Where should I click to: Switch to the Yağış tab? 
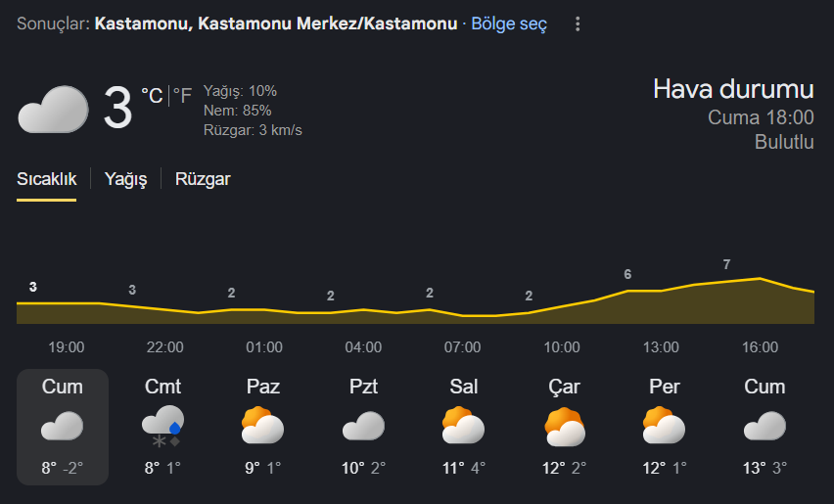coord(125,179)
